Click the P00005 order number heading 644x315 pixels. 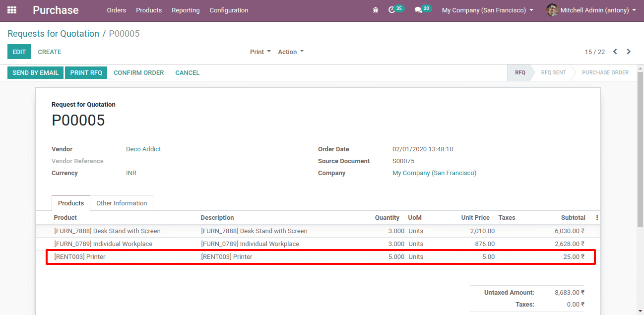(78, 121)
